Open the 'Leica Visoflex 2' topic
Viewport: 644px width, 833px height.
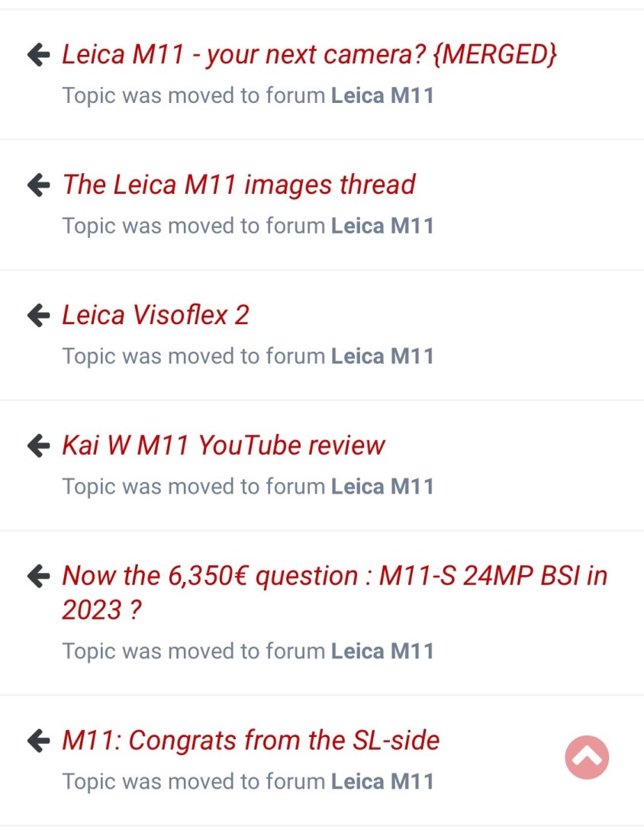(x=156, y=315)
